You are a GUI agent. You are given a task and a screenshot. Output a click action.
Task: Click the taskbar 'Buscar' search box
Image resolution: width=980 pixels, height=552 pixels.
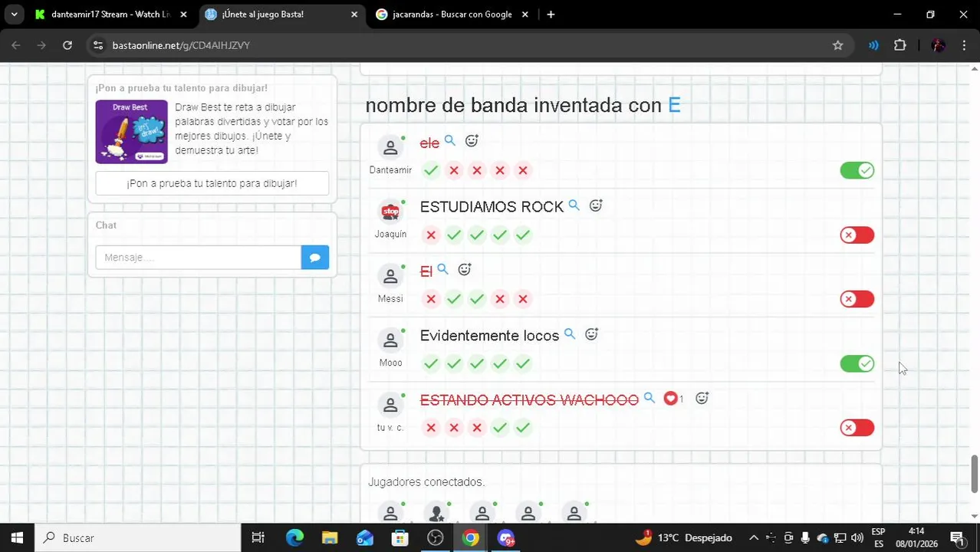tap(138, 538)
